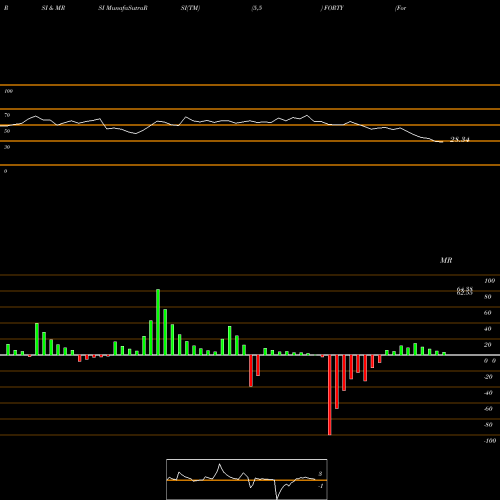
Task: Click the MR axis '80' label
Action: pyautogui.click(x=488, y=297)
